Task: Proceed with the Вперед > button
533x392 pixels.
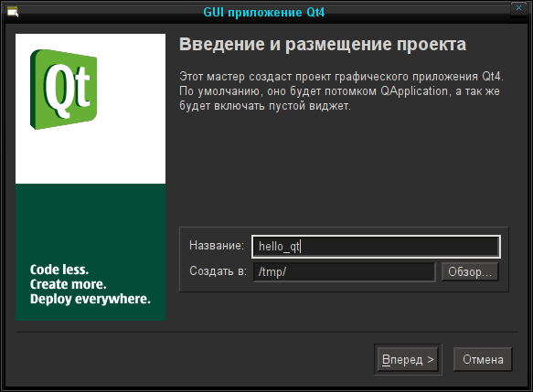Action: tap(408, 359)
